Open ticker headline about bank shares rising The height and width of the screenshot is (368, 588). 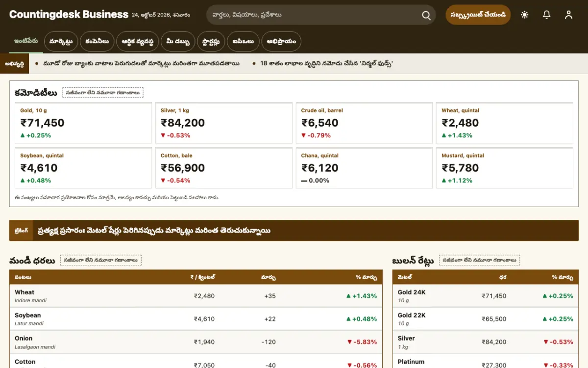(x=141, y=64)
